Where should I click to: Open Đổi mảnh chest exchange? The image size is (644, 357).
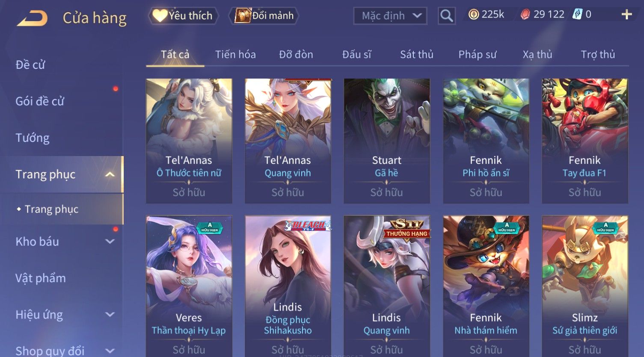point(264,16)
